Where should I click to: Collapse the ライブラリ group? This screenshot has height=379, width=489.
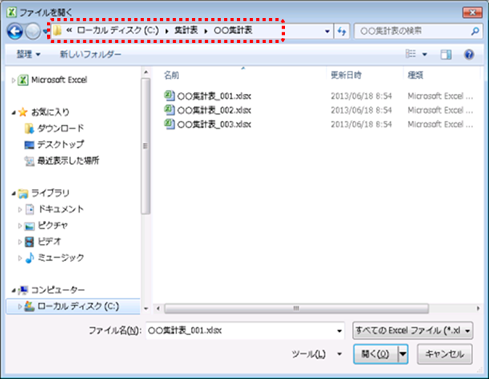(13, 193)
